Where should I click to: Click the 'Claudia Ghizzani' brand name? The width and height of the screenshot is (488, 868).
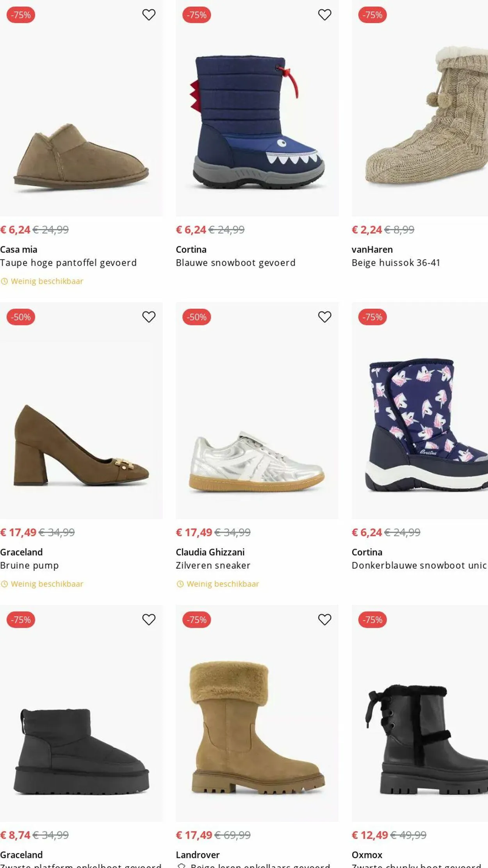point(210,552)
